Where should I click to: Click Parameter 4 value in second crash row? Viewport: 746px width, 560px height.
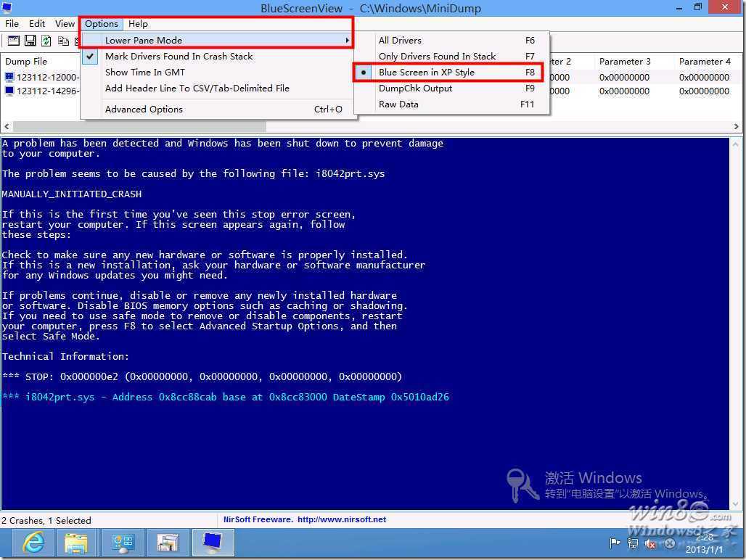[704, 91]
